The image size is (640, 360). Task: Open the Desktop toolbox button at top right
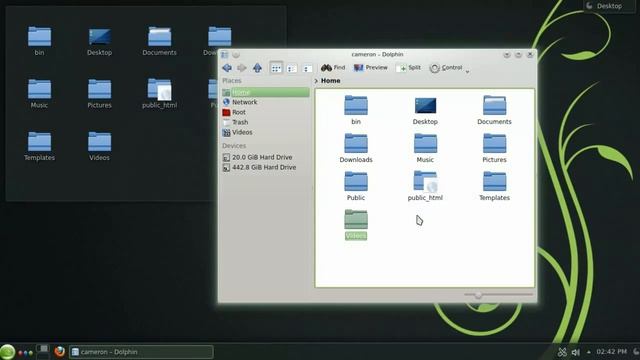pyautogui.click(x=609, y=6)
